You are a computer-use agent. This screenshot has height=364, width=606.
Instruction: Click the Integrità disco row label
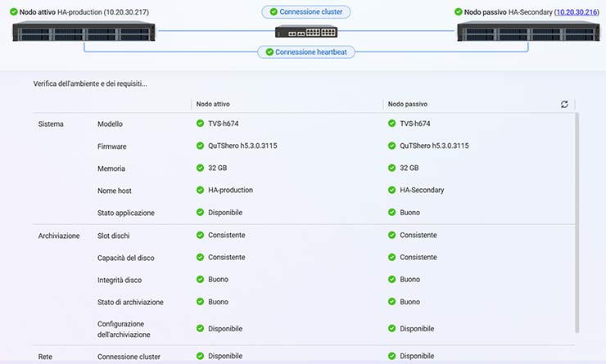[120, 281]
